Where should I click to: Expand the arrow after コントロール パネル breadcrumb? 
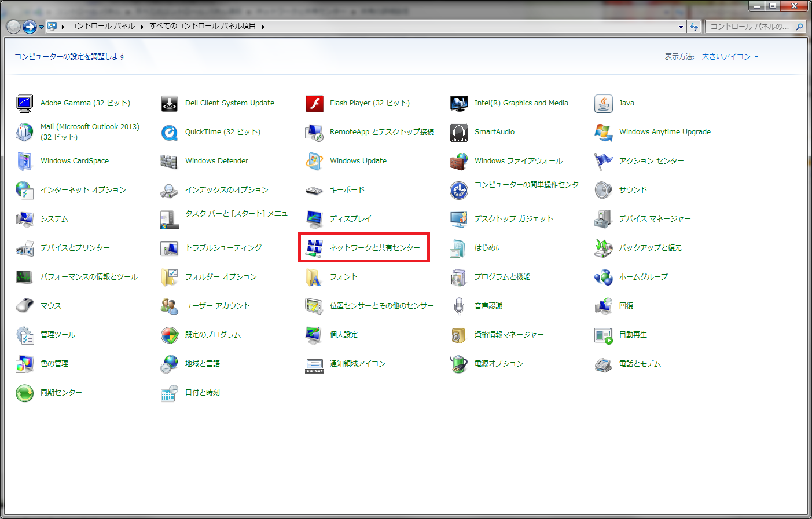[x=142, y=27]
